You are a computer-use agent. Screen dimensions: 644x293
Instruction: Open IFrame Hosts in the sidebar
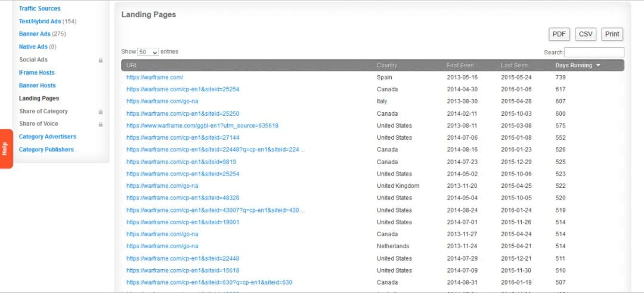pyautogui.click(x=36, y=72)
